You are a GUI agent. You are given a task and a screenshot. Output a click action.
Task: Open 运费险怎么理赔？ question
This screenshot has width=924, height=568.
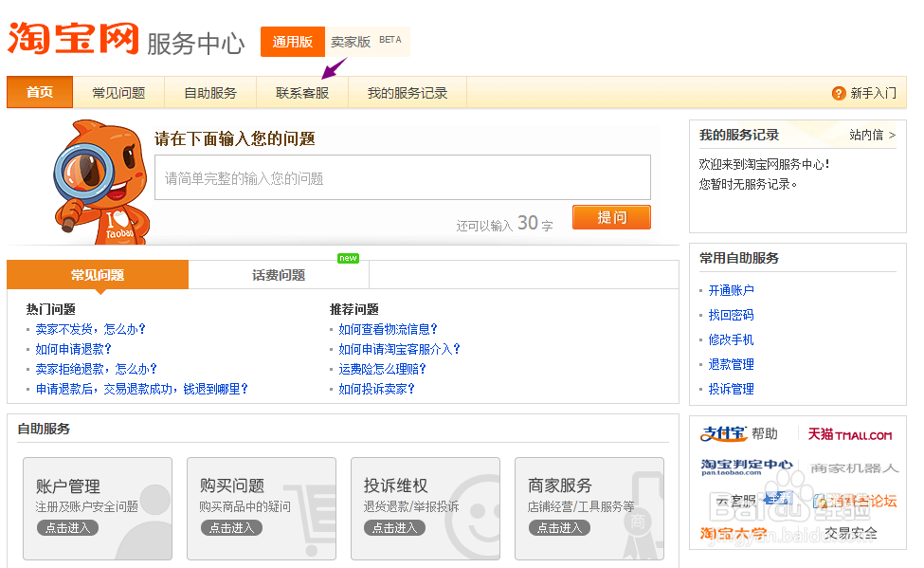tap(382, 369)
